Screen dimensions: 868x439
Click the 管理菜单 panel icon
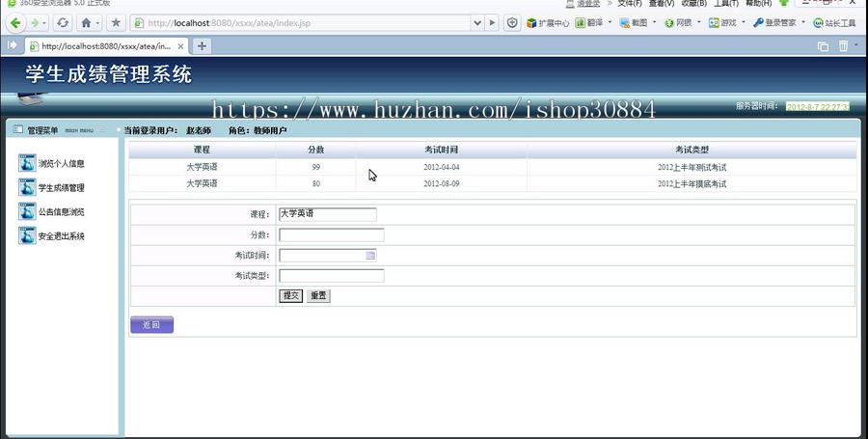[17, 129]
